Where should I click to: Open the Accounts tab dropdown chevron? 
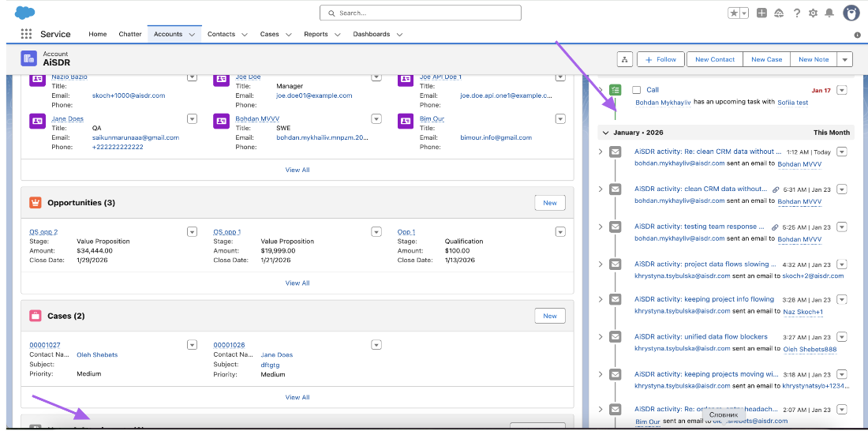192,35
